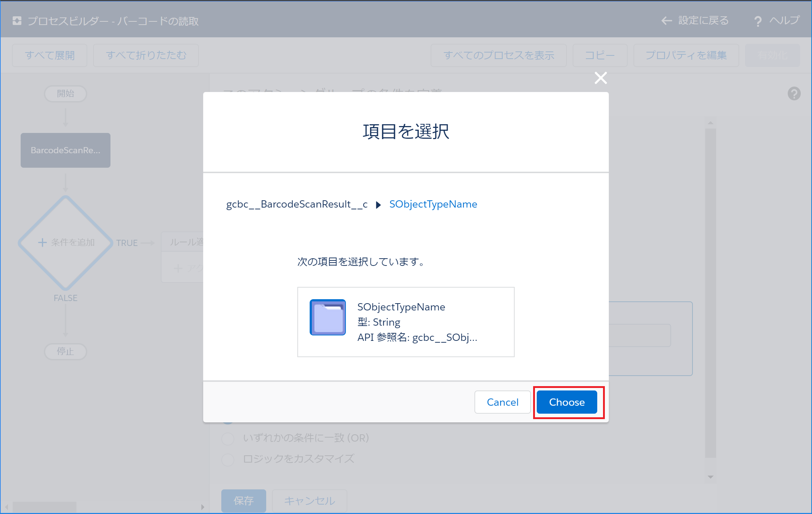Select いずれかの条件に一致 (OR) radio button

(x=228, y=438)
